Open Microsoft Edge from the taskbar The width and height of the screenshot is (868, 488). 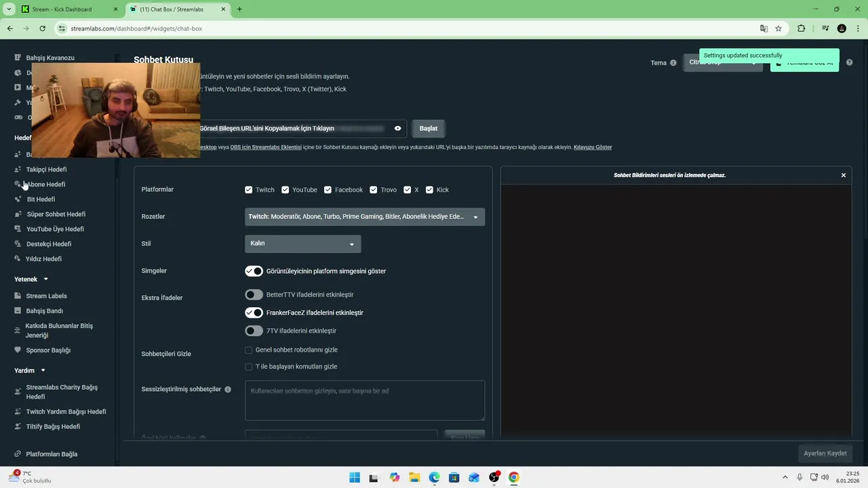tap(434, 477)
